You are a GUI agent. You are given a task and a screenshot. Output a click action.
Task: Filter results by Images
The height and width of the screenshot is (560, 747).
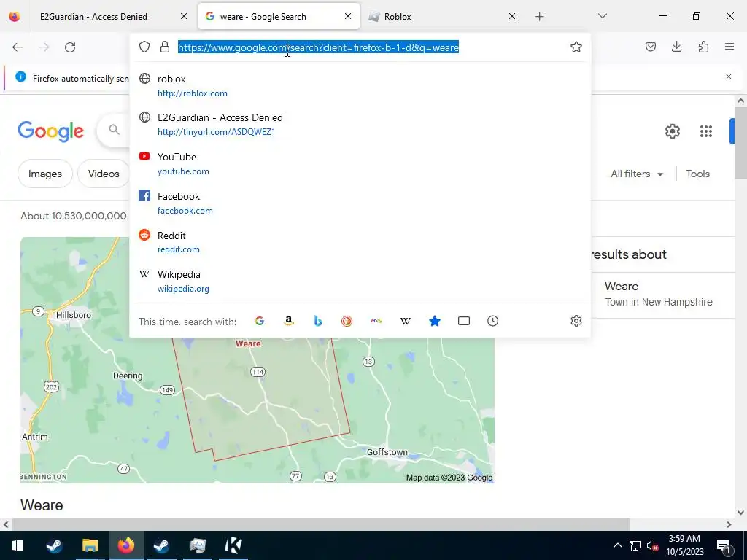[x=45, y=174]
